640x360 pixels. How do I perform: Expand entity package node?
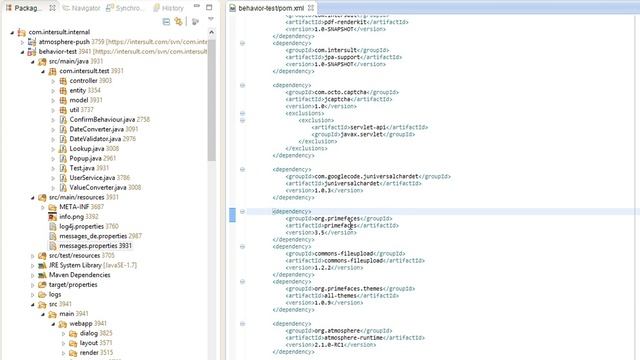pos(53,91)
